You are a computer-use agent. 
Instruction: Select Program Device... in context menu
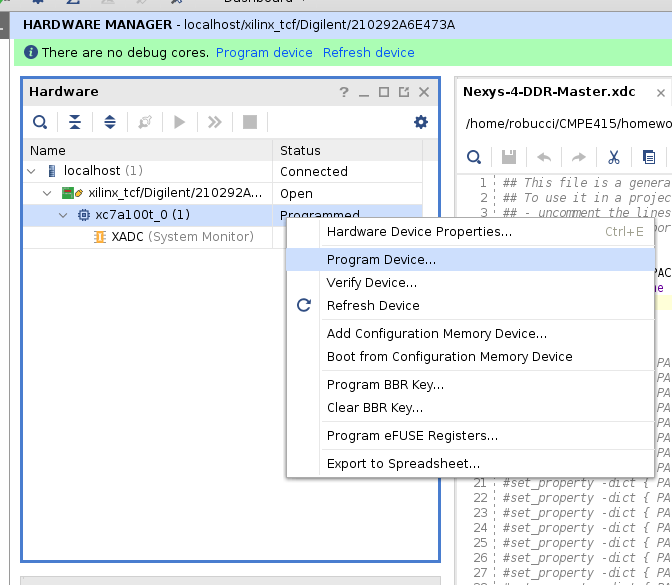point(470,260)
